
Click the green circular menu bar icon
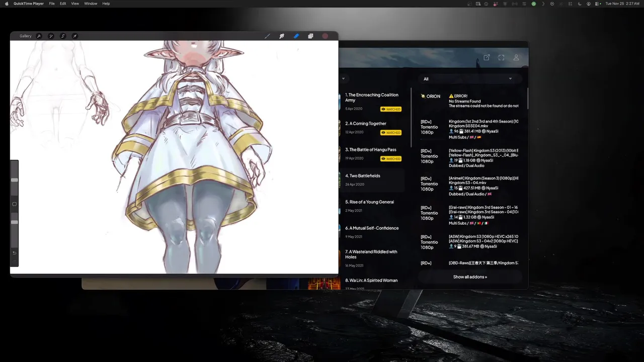(x=534, y=4)
